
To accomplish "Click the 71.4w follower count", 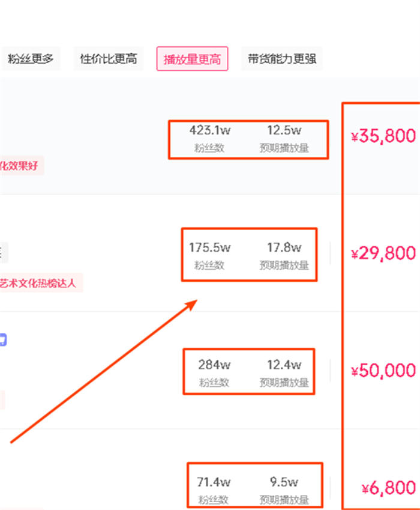I will click(x=214, y=482).
